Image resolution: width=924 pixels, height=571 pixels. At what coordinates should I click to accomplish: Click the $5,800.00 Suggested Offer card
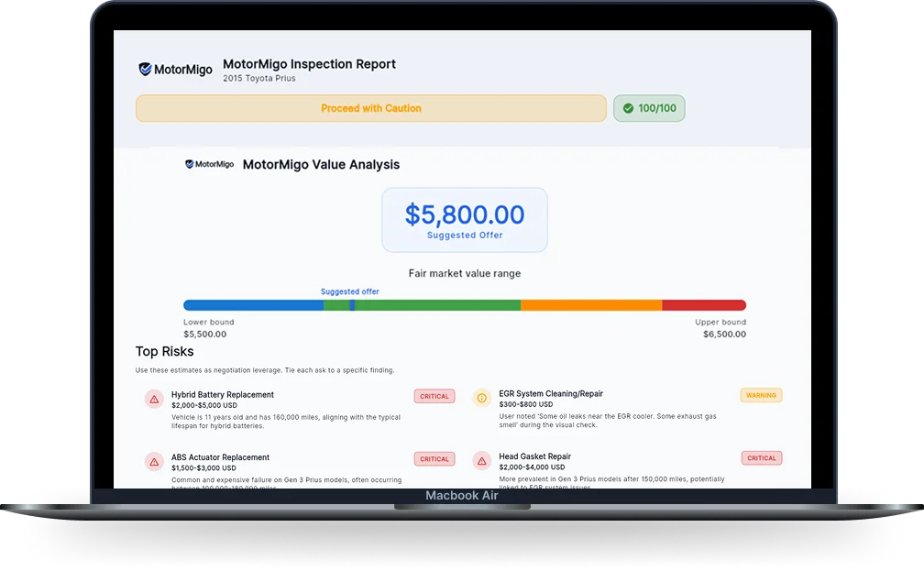coord(465,220)
